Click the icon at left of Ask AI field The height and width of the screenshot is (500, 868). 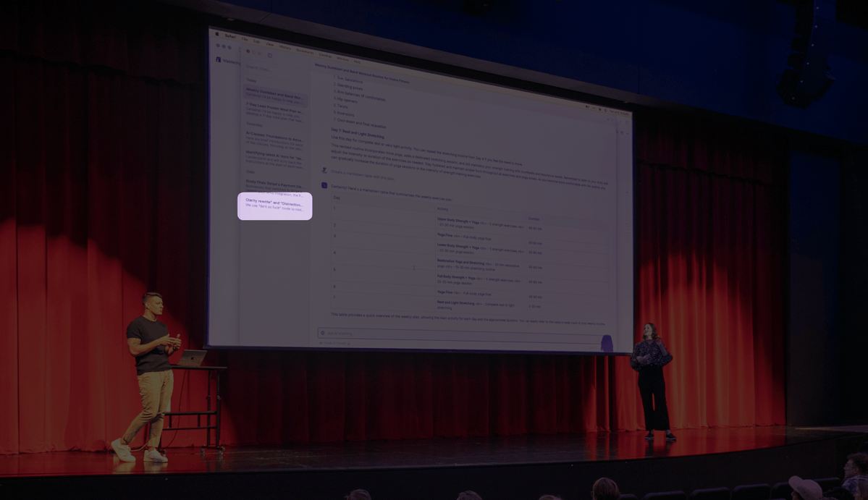tap(323, 333)
